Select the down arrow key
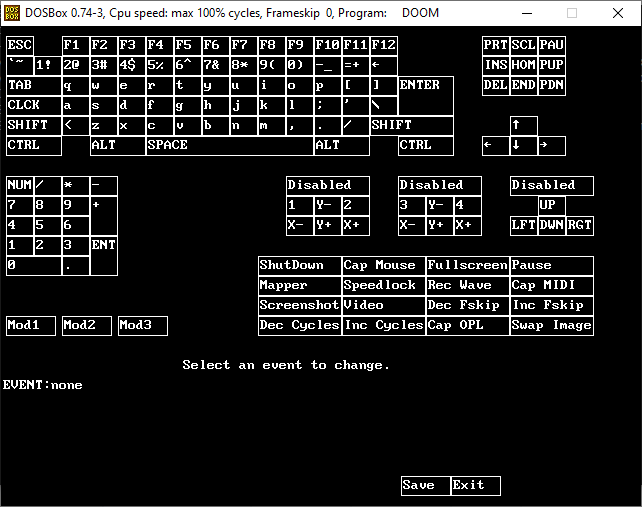642x507 pixels. click(524, 145)
